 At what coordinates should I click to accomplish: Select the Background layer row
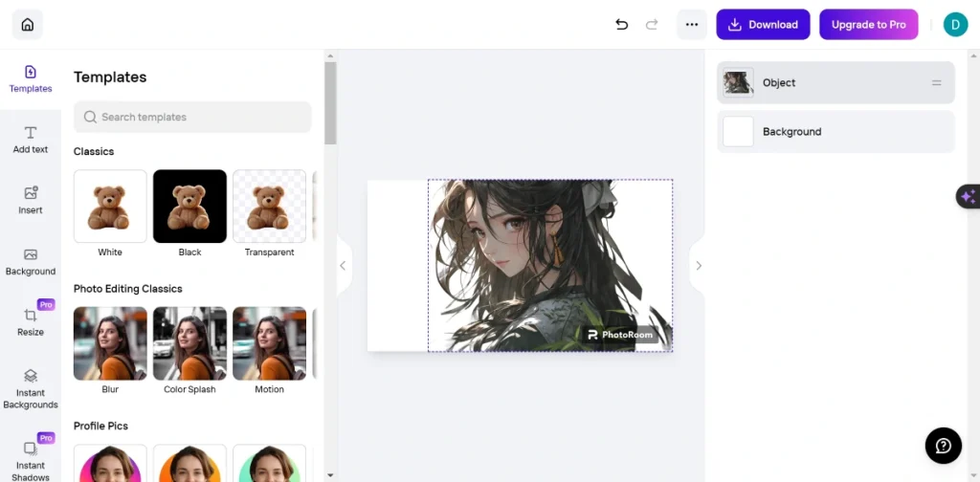coord(835,132)
